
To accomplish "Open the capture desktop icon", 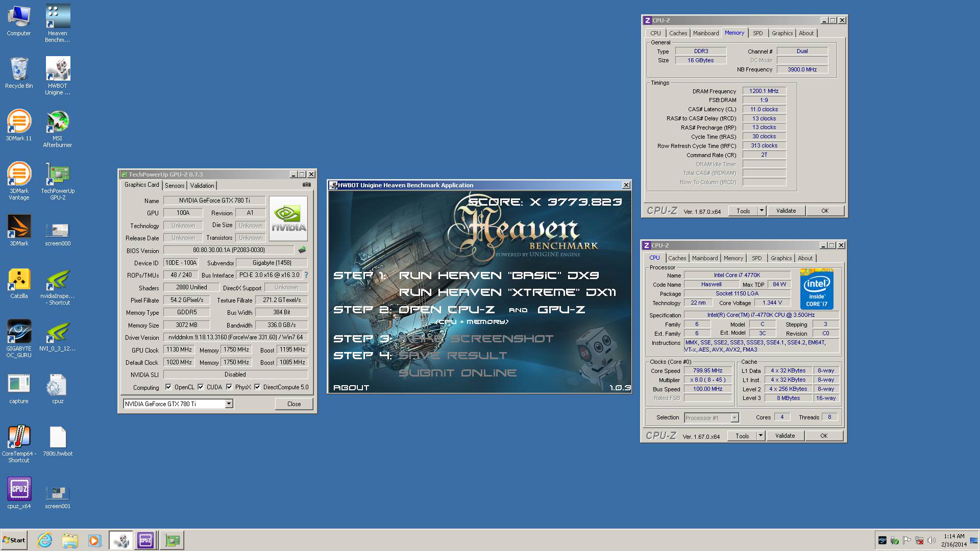I will point(19,388).
